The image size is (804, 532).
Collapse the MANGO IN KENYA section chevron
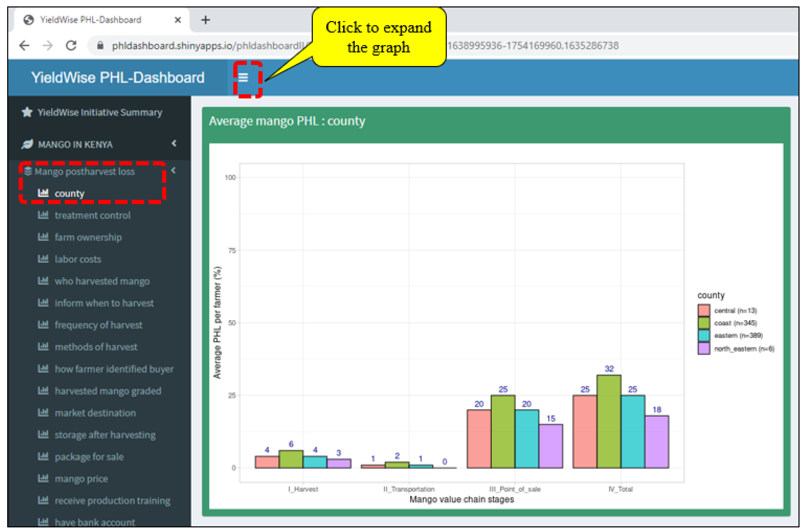174,144
